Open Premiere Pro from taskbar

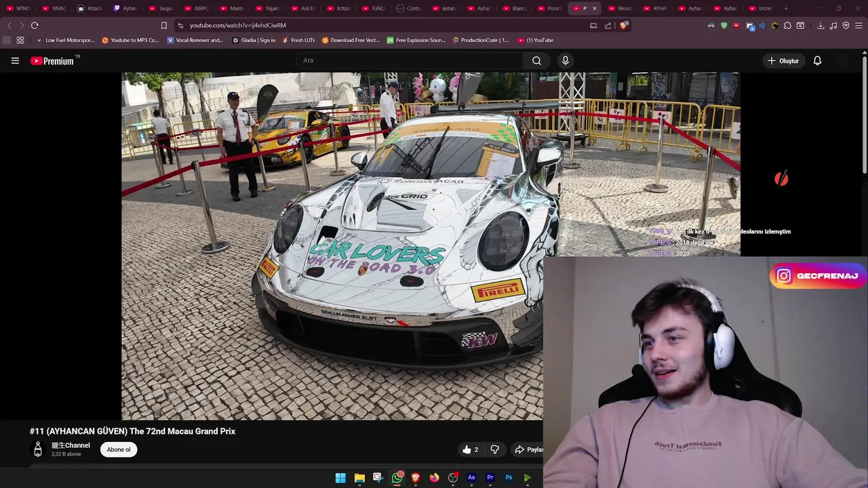pyautogui.click(x=490, y=478)
